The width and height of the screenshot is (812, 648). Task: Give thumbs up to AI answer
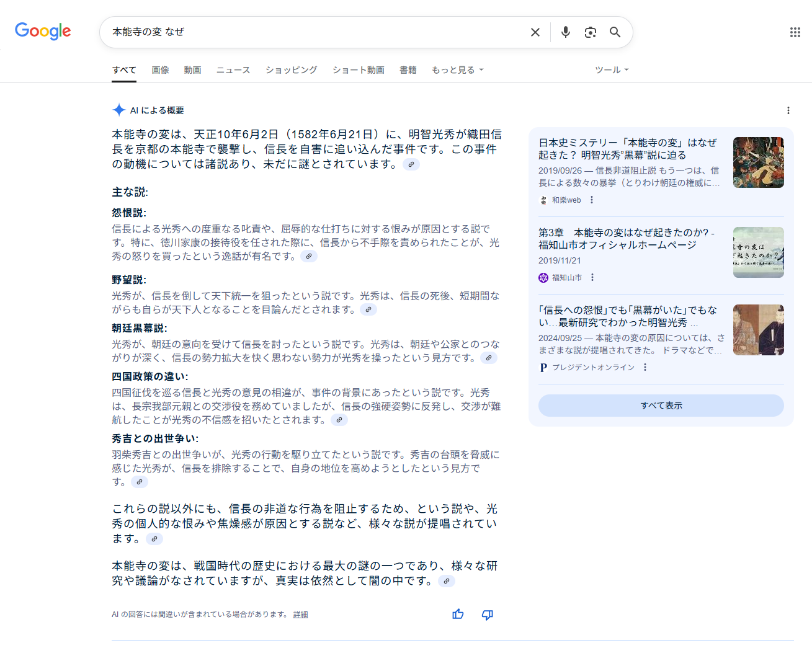(x=458, y=615)
